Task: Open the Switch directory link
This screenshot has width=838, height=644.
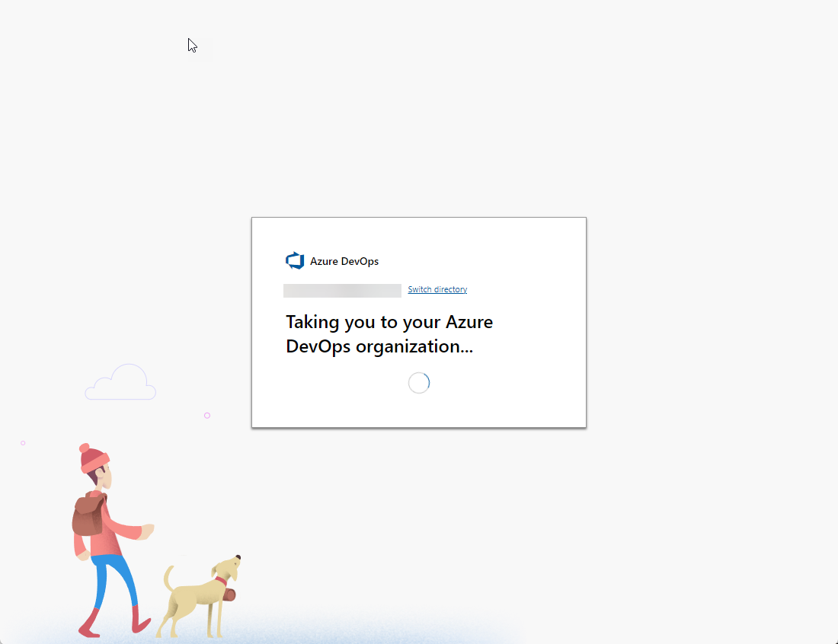Action: pos(437,289)
